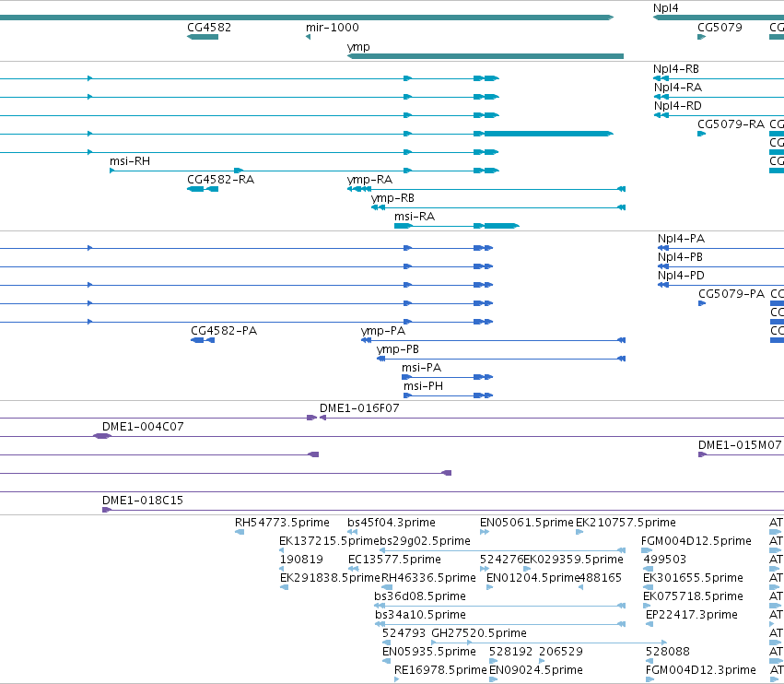Click the Npl4-PB protein label

tap(680, 257)
